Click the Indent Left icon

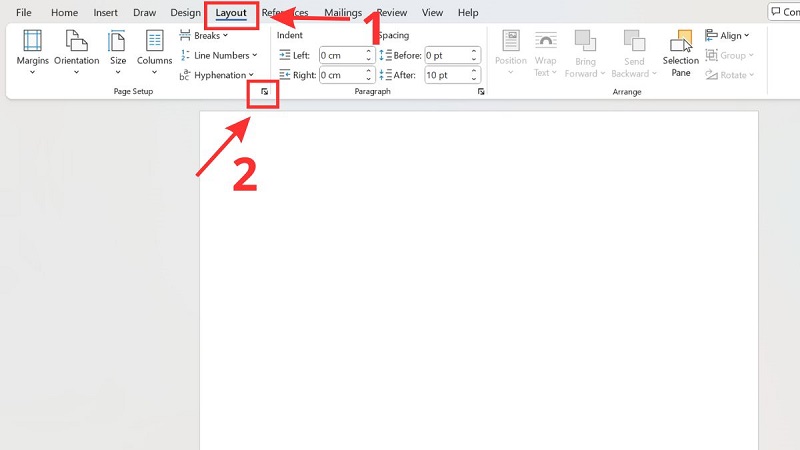click(x=285, y=55)
